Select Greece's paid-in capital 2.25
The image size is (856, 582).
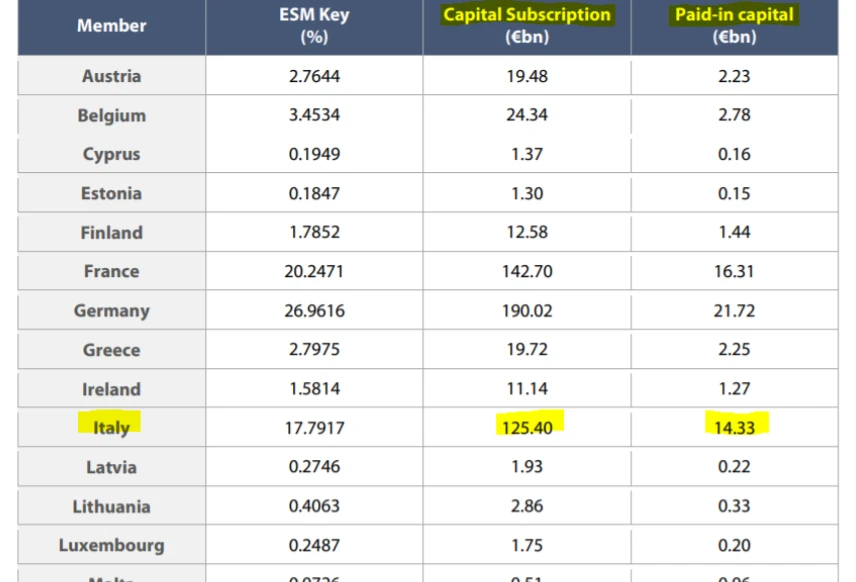tap(734, 350)
